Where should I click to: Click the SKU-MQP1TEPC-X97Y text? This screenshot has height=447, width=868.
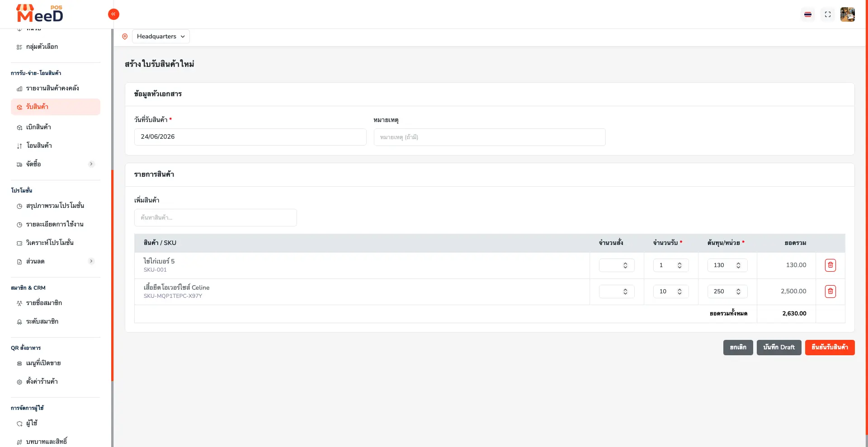[x=173, y=296]
